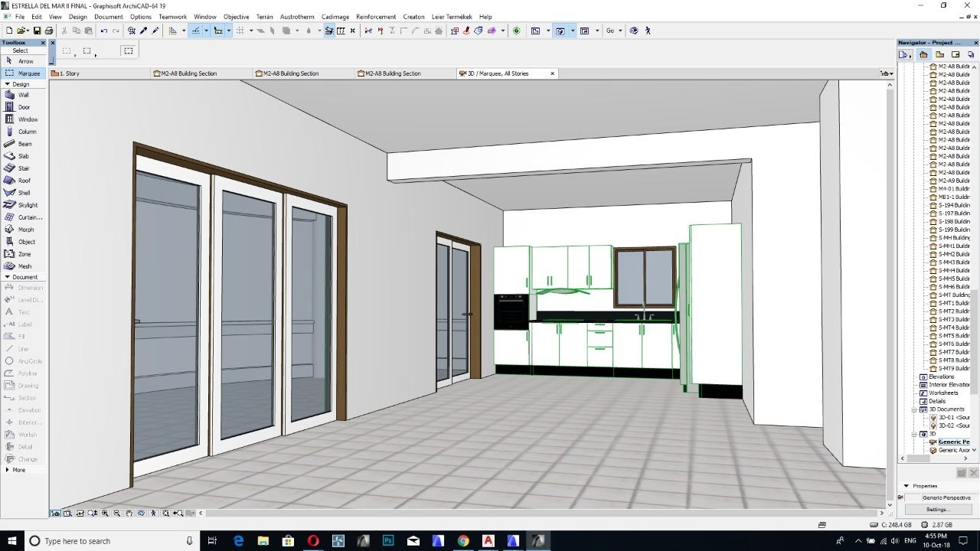The height and width of the screenshot is (551, 980).
Task: Select the Mesh tool
Action: pos(24,266)
